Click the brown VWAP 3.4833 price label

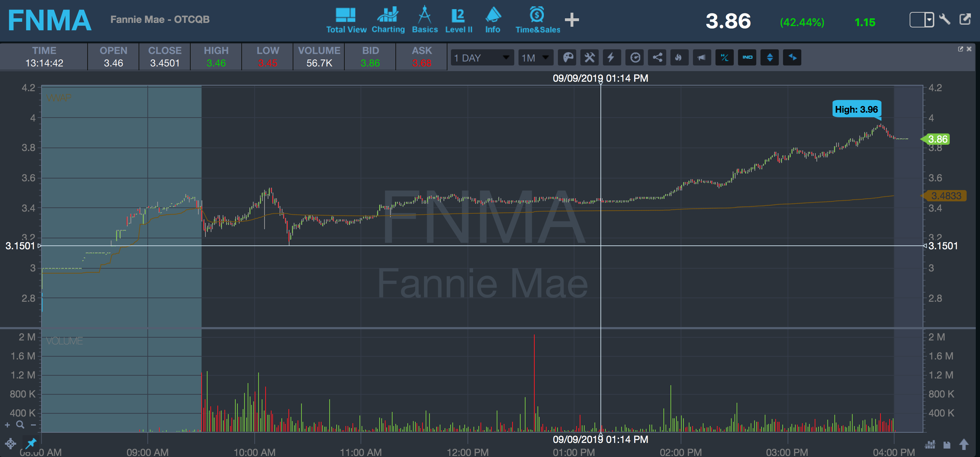[946, 196]
